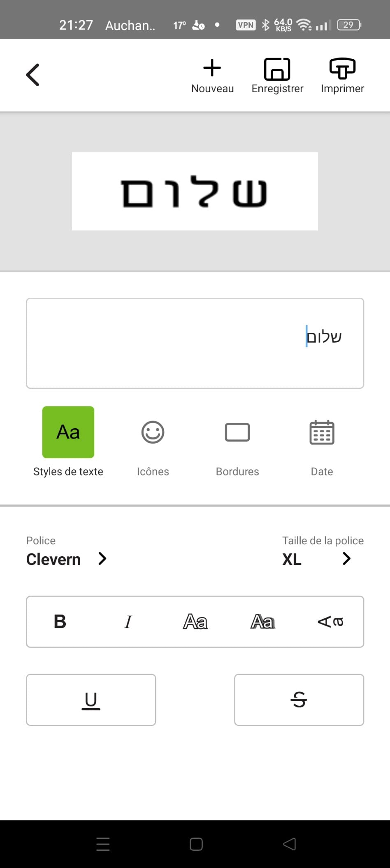The width and height of the screenshot is (390, 868).
Task: Enable outline text style
Action: tap(195, 621)
